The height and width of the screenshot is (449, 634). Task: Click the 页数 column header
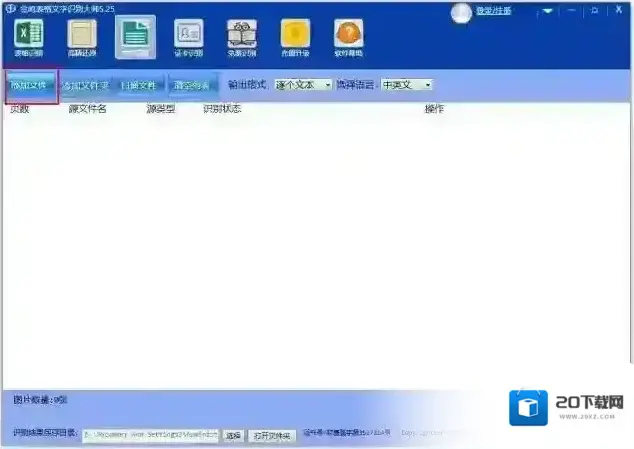tap(19, 109)
